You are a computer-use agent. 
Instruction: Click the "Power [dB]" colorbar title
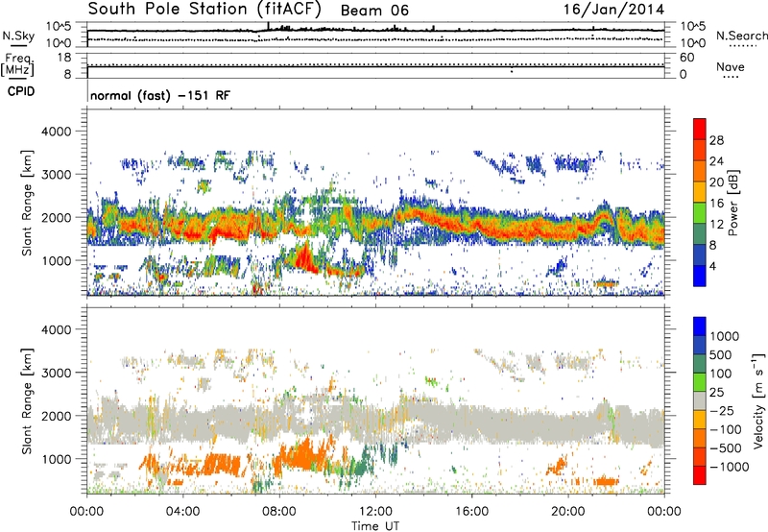coord(733,203)
